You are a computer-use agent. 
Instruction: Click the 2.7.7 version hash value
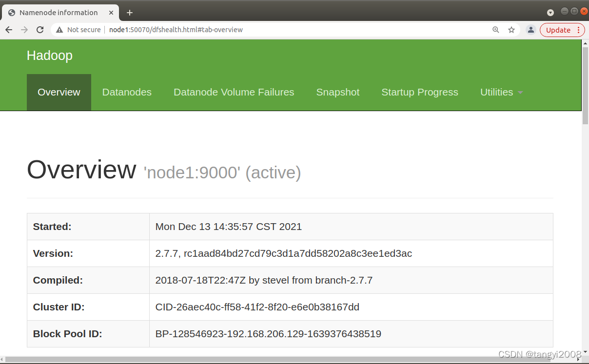point(284,253)
